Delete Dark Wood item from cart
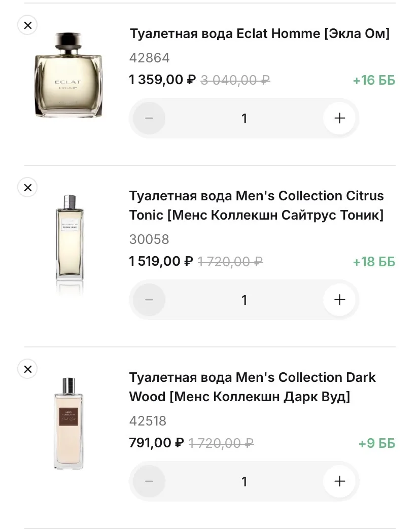 click(x=27, y=369)
